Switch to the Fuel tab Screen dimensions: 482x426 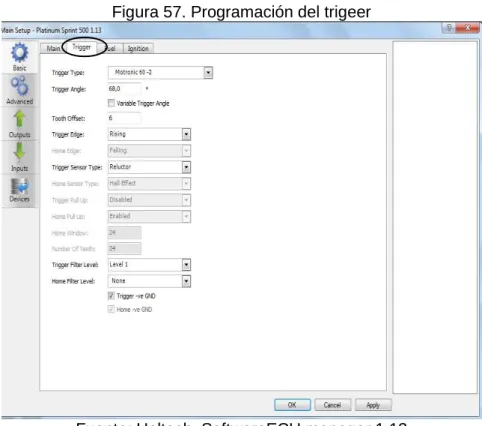tap(111, 49)
